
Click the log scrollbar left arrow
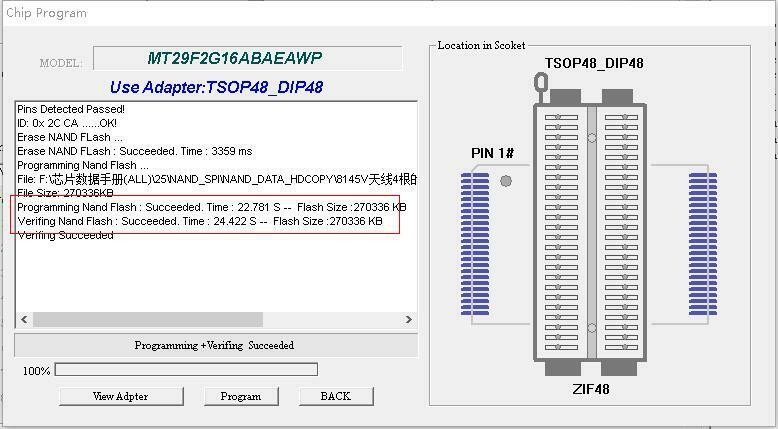pyautogui.click(x=23, y=319)
